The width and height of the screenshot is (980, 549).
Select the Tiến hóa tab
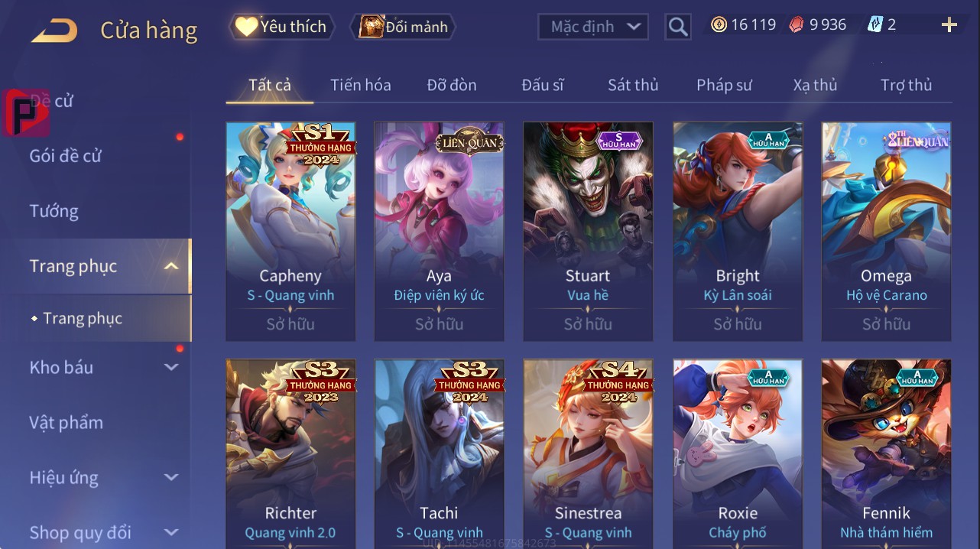click(x=360, y=85)
